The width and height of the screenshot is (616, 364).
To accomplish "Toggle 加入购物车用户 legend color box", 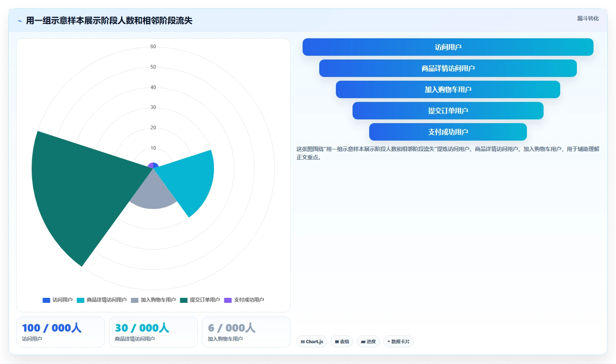I will click(x=134, y=300).
